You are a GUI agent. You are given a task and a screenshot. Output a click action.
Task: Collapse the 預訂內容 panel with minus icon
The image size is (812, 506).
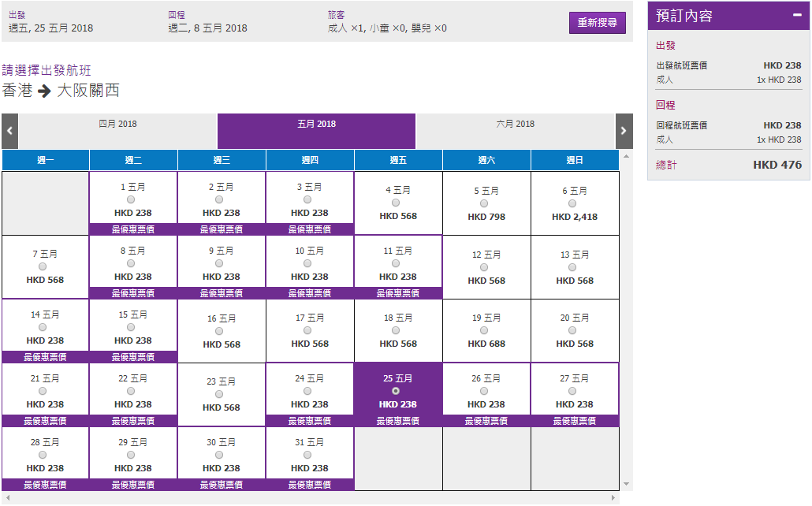coord(797,15)
